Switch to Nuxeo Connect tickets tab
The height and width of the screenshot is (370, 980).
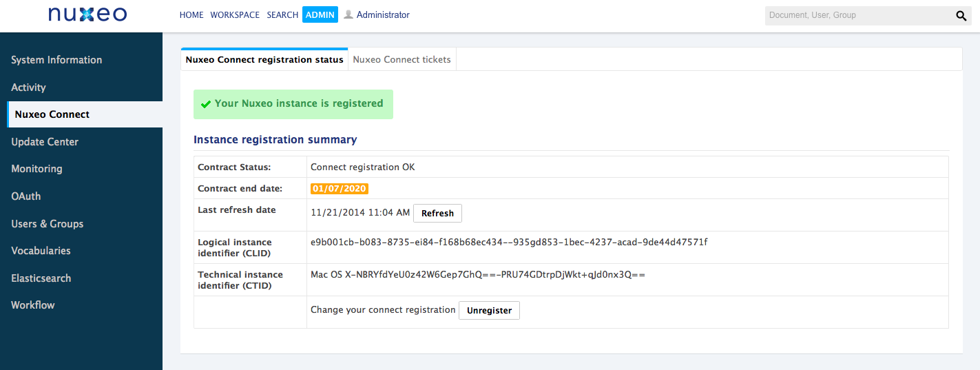click(402, 60)
